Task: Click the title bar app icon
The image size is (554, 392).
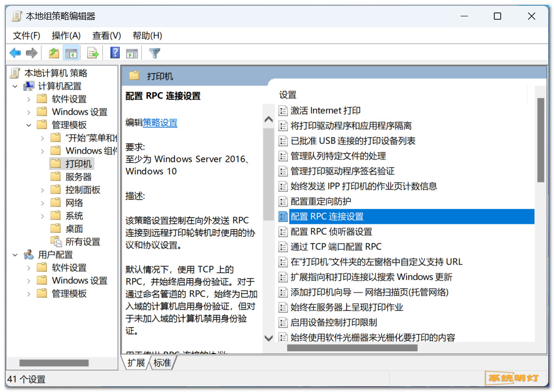Action: tap(17, 16)
